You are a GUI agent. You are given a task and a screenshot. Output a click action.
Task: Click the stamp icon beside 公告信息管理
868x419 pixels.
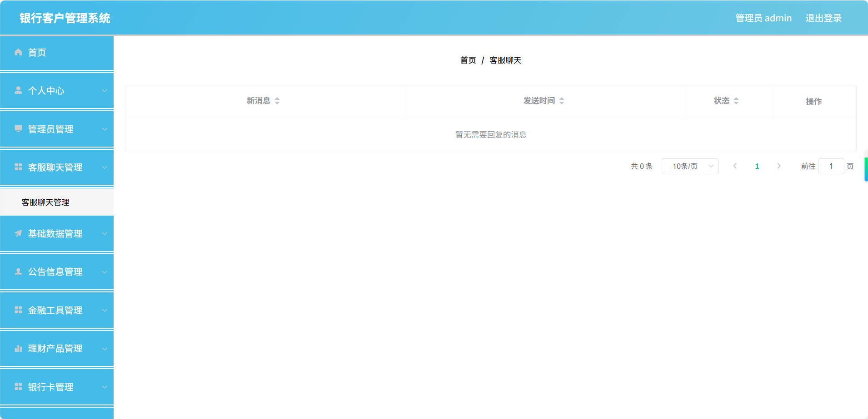[x=18, y=271]
